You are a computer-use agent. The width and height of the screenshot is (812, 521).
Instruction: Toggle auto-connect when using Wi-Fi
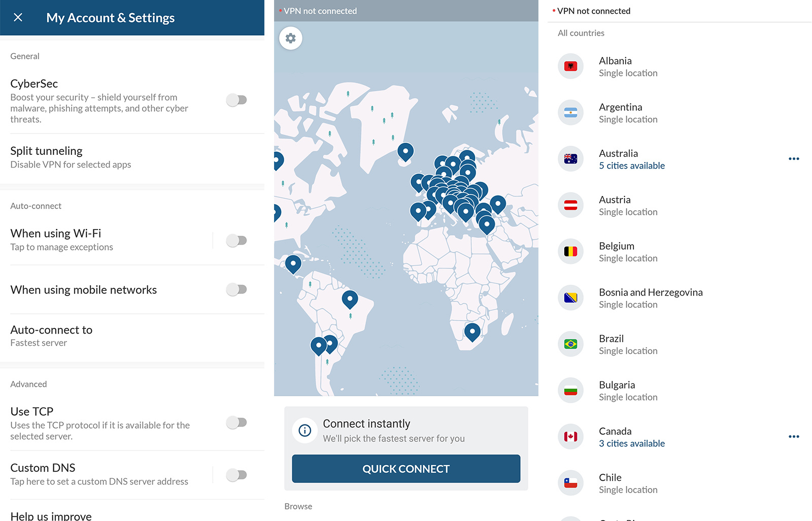point(236,240)
